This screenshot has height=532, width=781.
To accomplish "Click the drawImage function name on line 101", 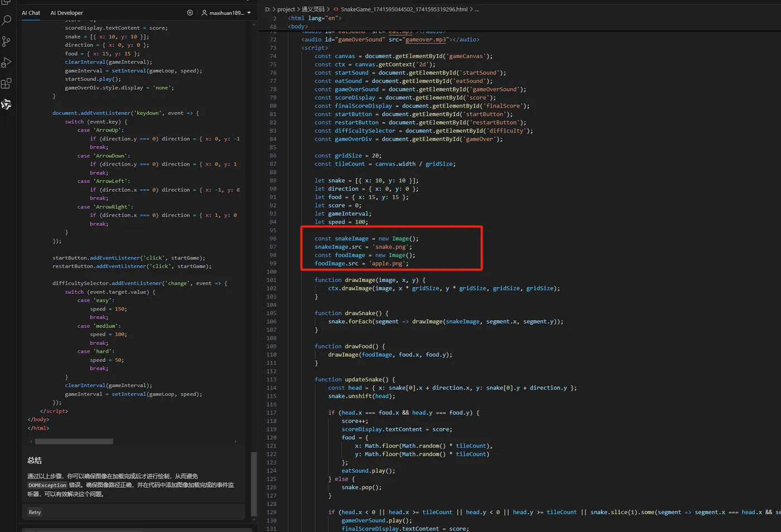I will tap(360, 280).
